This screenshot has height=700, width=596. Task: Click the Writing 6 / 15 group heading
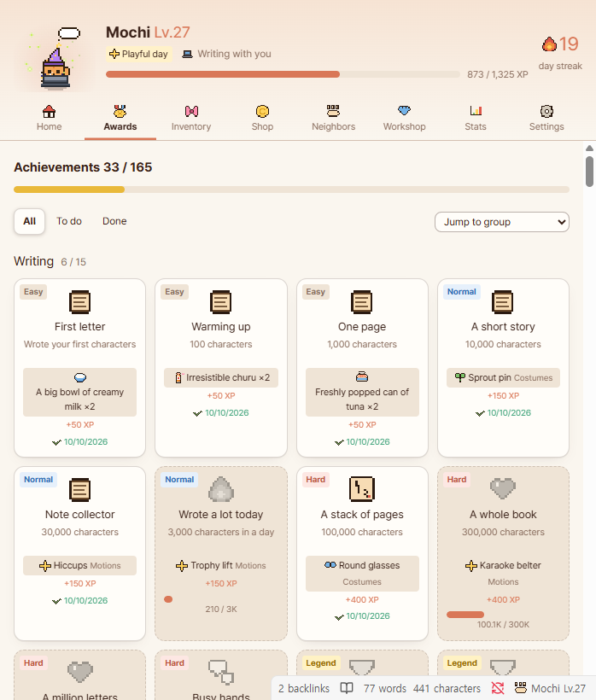(50, 261)
